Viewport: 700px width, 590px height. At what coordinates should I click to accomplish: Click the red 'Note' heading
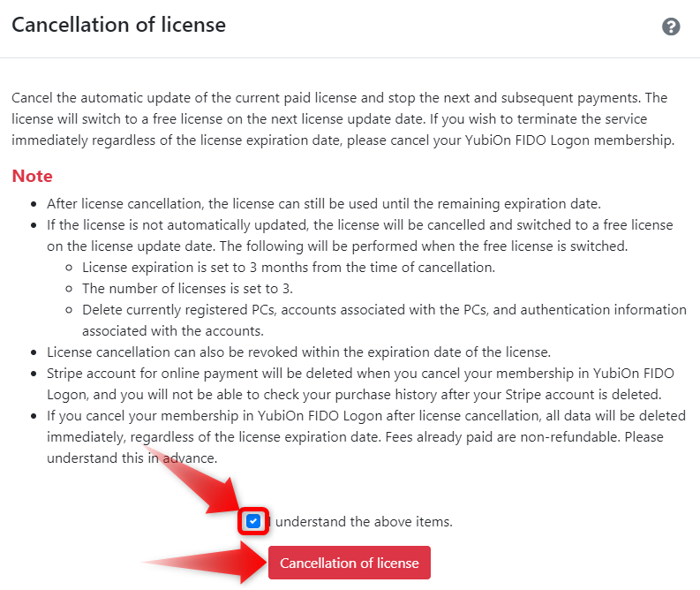click(32, 176)
